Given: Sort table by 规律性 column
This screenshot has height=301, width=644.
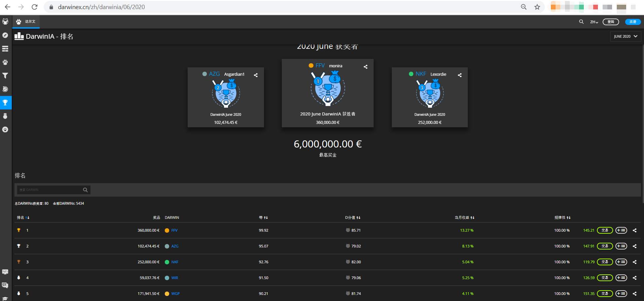Looking at the screenshot, I should pos(562,218).
